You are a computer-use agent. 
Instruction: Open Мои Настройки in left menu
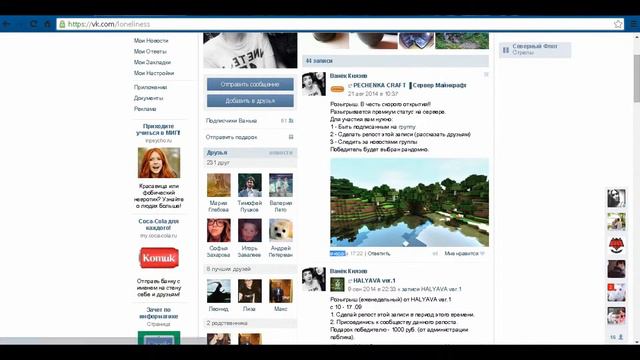tap(154, 73)
